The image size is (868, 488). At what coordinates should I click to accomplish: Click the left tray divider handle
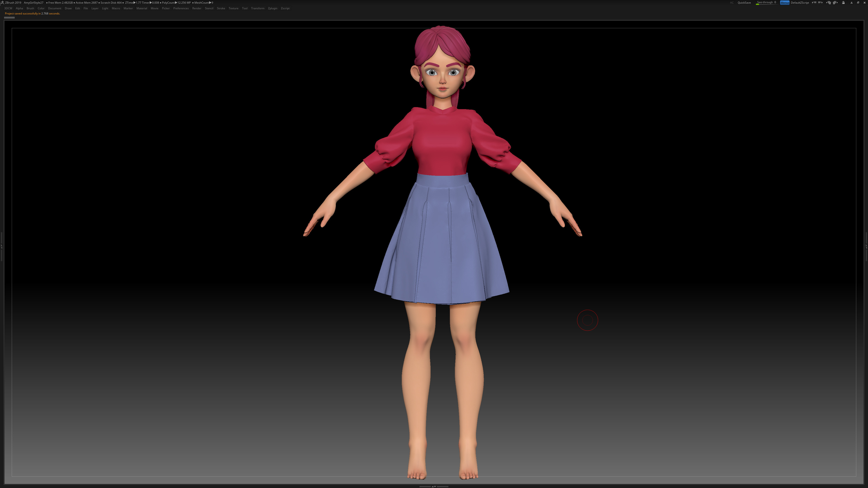point(1,247)
